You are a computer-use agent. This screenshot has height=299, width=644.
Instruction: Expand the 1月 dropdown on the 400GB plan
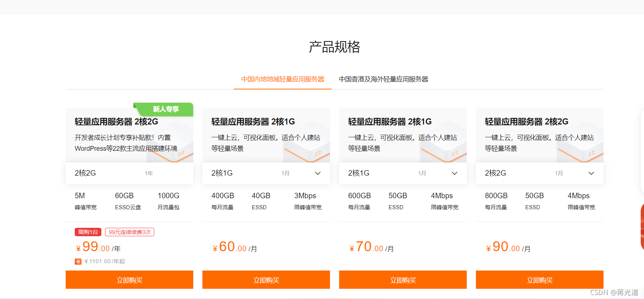tap(318, 173)
